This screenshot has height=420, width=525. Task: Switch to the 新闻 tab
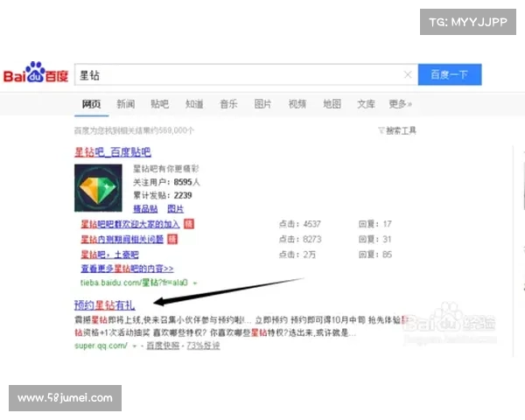[125, 104]
